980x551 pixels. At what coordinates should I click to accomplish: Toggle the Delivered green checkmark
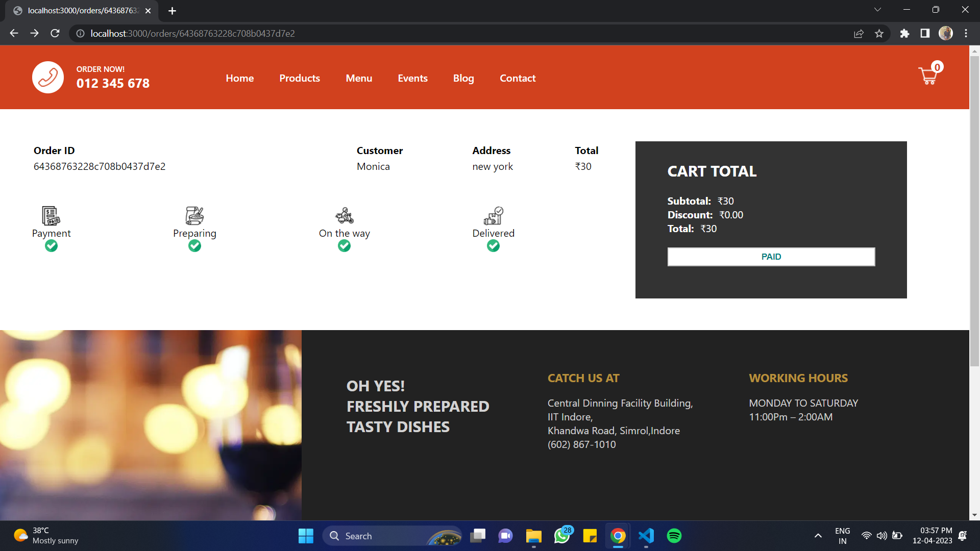[493, 246]
